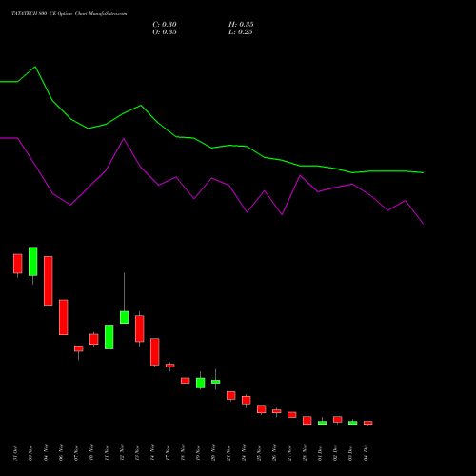This screenshot has height=476, width=476.
Task: Click the red candlestick for 21 Nov
Action: click(231, 395)
